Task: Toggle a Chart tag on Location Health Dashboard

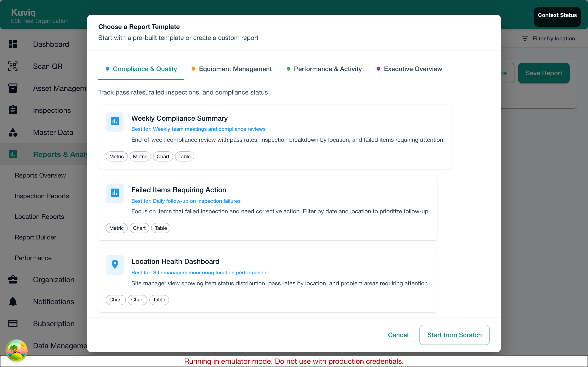Action: click(115, 300)
